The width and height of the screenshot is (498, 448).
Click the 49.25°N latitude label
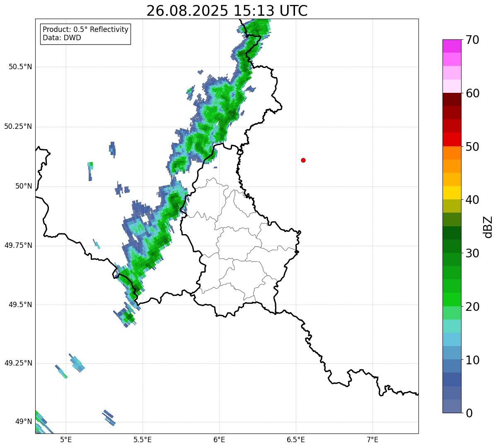(x=18, y=363)
